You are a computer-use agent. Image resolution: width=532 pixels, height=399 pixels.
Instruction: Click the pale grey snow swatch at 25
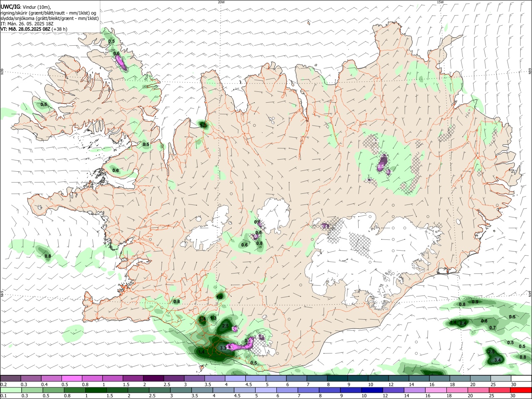(x=500, y=378)
